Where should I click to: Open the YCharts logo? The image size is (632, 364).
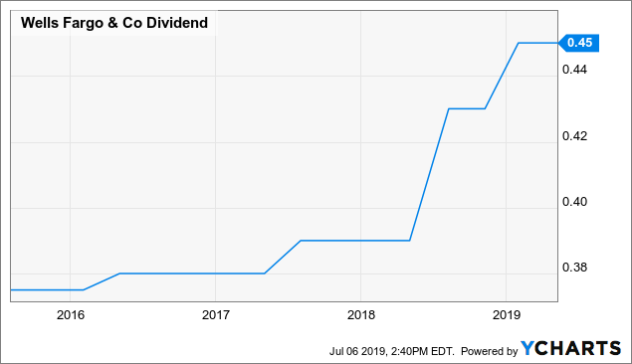pos(570,348)
